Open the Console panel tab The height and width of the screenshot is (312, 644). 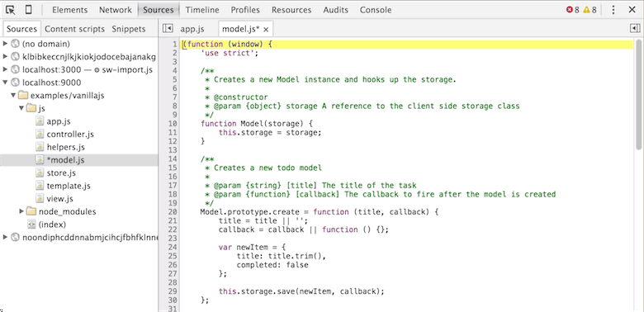(x=376, y=10)
